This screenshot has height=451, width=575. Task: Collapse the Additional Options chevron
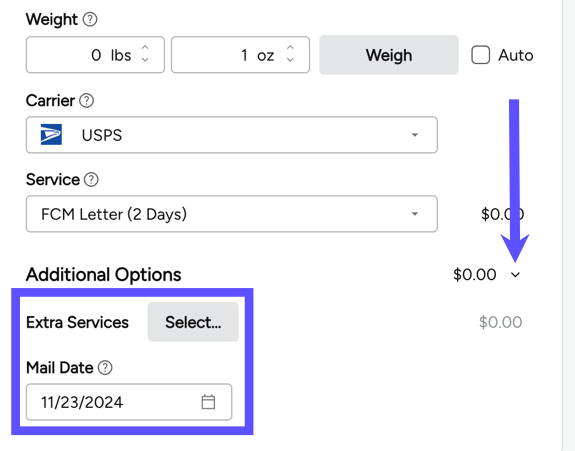click(x=515, y=275)
